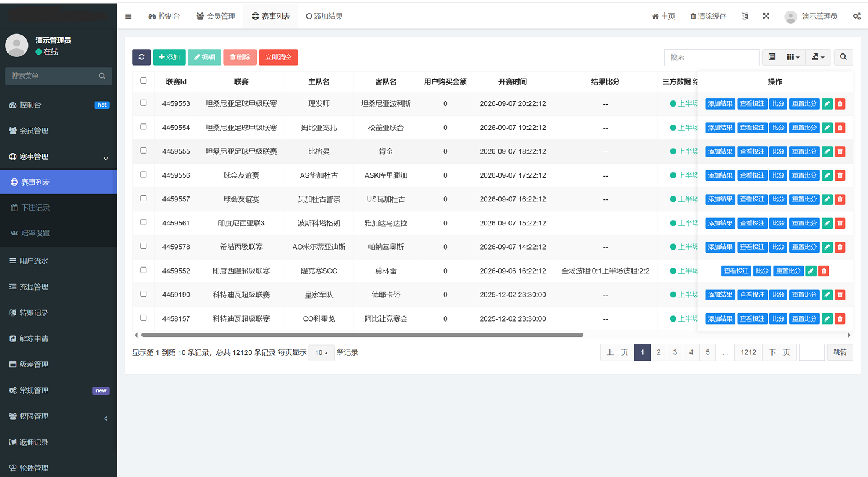Click the green 添加 button
Screen dimensions: 868x477
(169, 57)
